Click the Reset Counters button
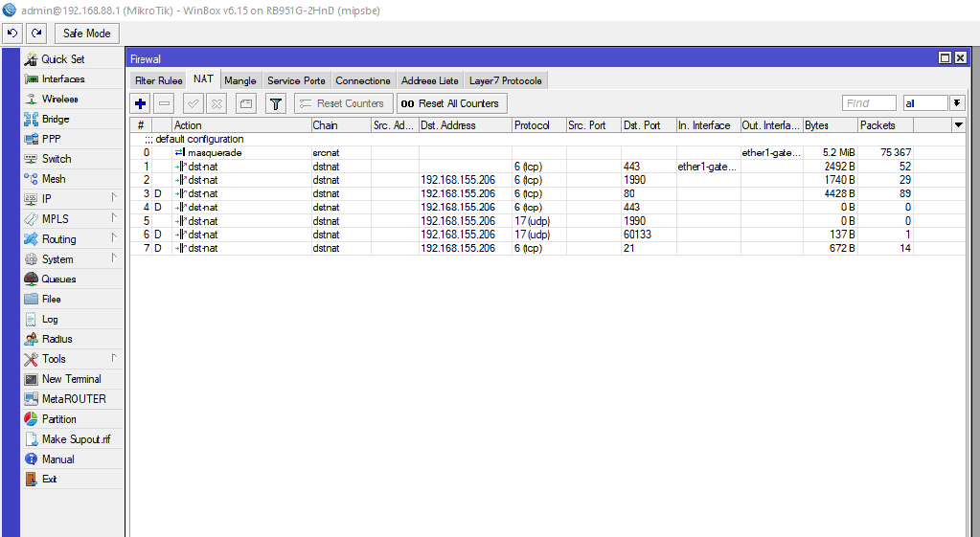The height and width of the screenshot is (537, 980). [x=344, y=103]
